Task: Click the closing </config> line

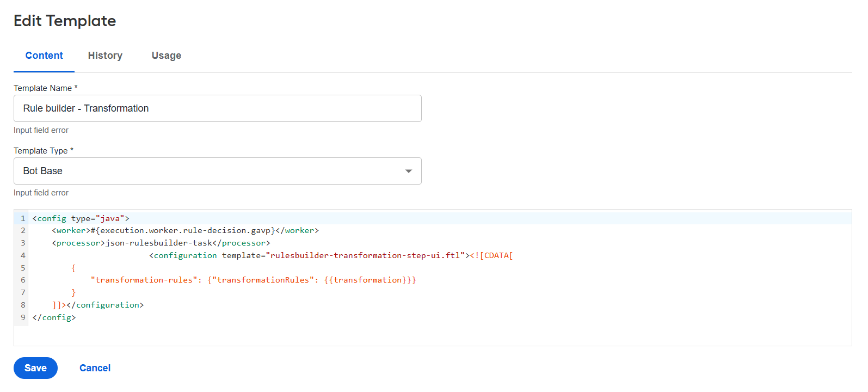Action: [54, 317]
